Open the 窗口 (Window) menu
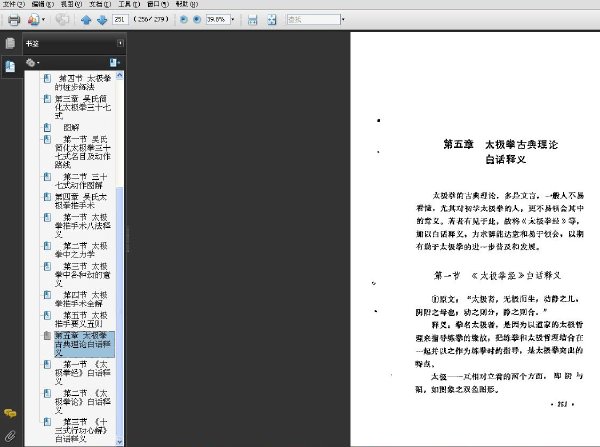Image resolution: width=600 pixels, height=447 pixels. 158,4
